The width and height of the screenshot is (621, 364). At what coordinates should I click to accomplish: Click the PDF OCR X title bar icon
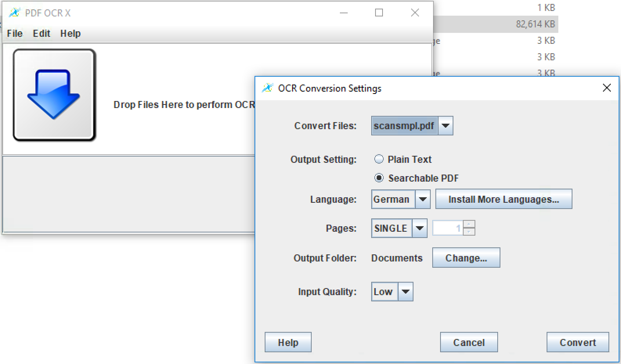click(14, 13)
